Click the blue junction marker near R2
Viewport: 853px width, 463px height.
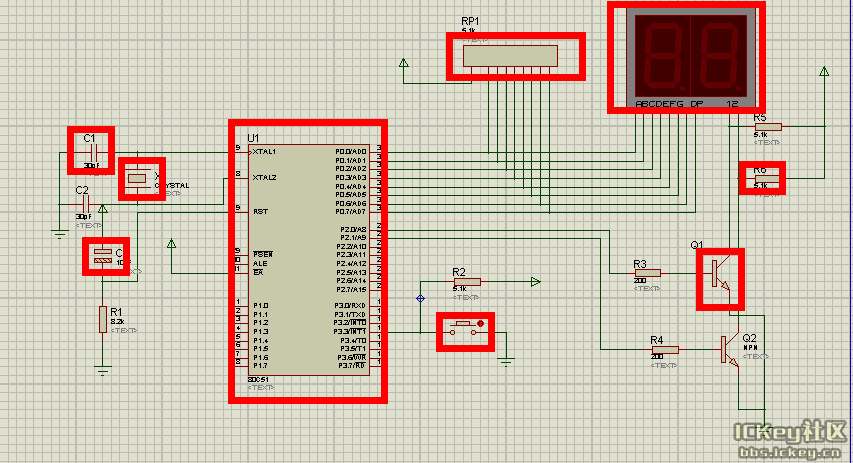pyautogui.click(x=420, y=298)
